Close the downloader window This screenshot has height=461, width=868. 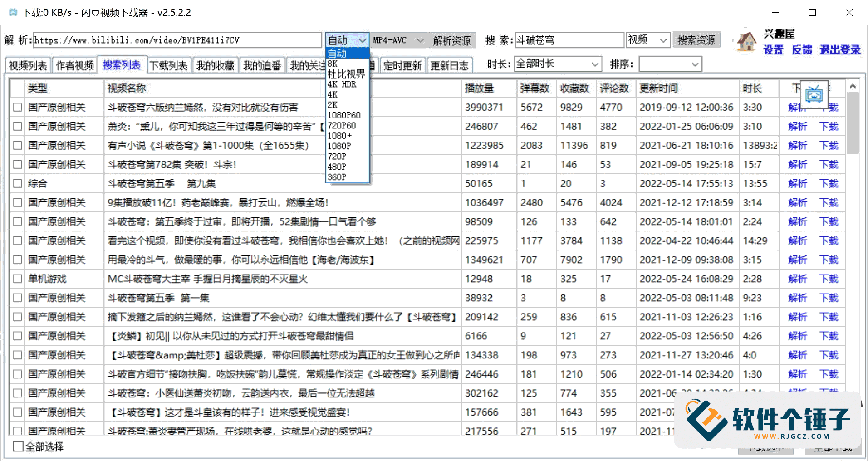[x=849, y=13]
